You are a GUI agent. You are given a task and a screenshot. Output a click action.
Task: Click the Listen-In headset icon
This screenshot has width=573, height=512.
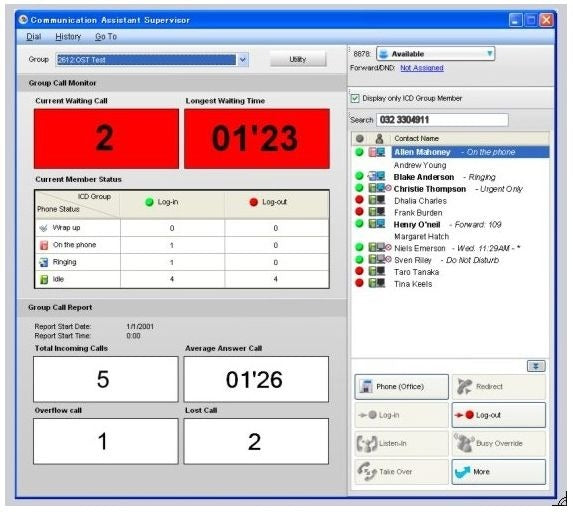coord(367,443)
